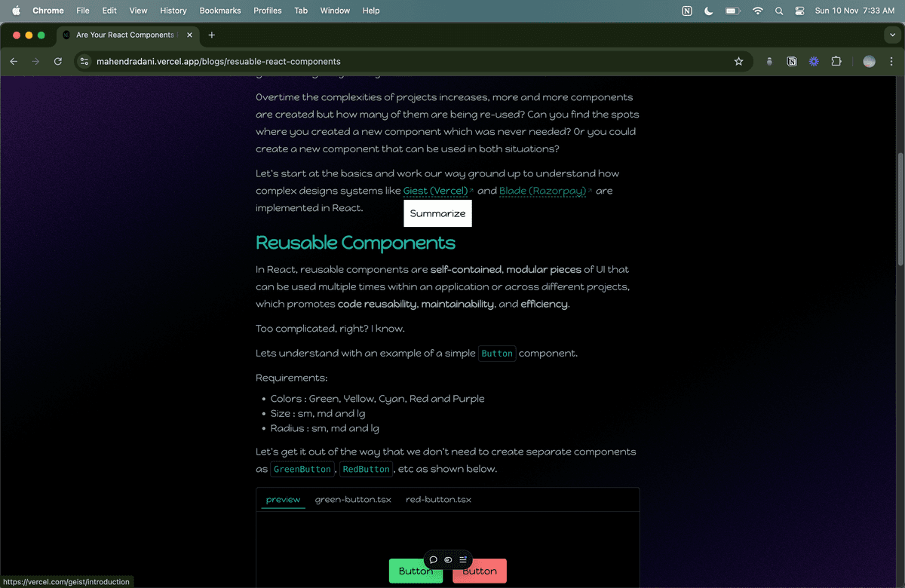The height and width of the screenshot is (588, 905).
Task: Open the Notion extension in Chrome toolbar
Action: pyautogui.click(x=791, y=62)
